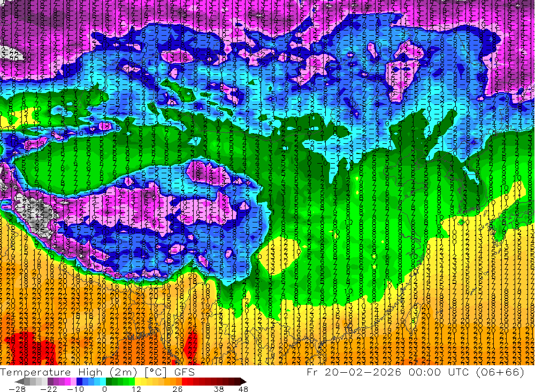
Task: Click the '48' legend label
Action: (243, 389)
